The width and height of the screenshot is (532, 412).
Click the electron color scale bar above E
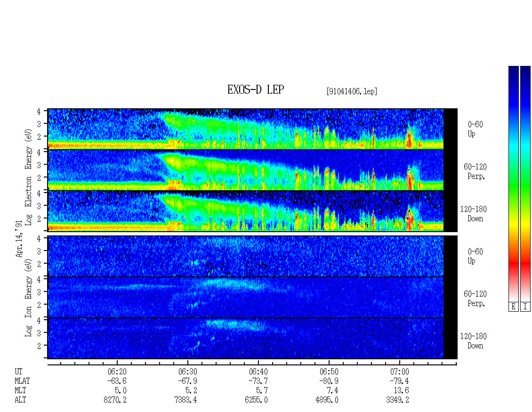[513, 184]
